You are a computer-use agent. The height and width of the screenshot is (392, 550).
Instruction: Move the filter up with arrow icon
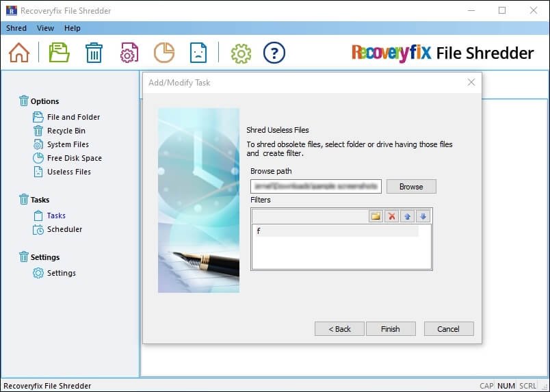pos(407,216)
